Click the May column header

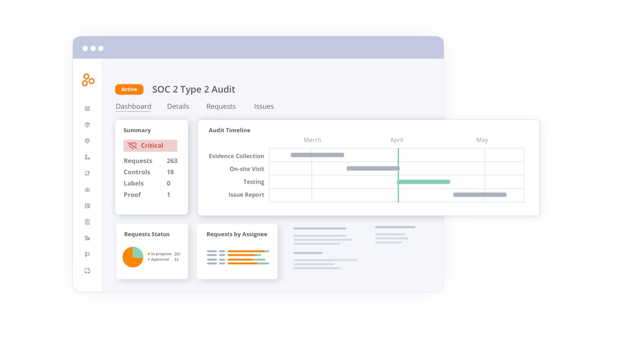pyautogui.click(x=482, y=140)
